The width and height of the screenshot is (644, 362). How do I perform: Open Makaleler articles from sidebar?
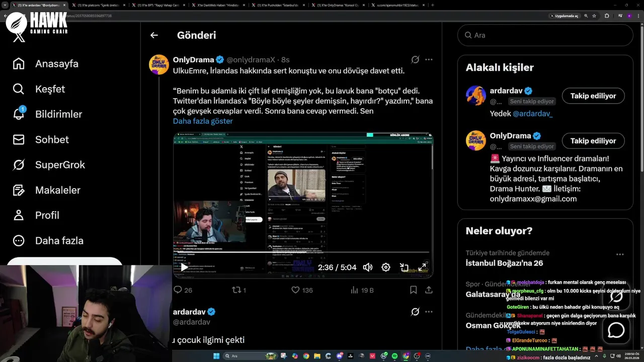coord(46,190)
